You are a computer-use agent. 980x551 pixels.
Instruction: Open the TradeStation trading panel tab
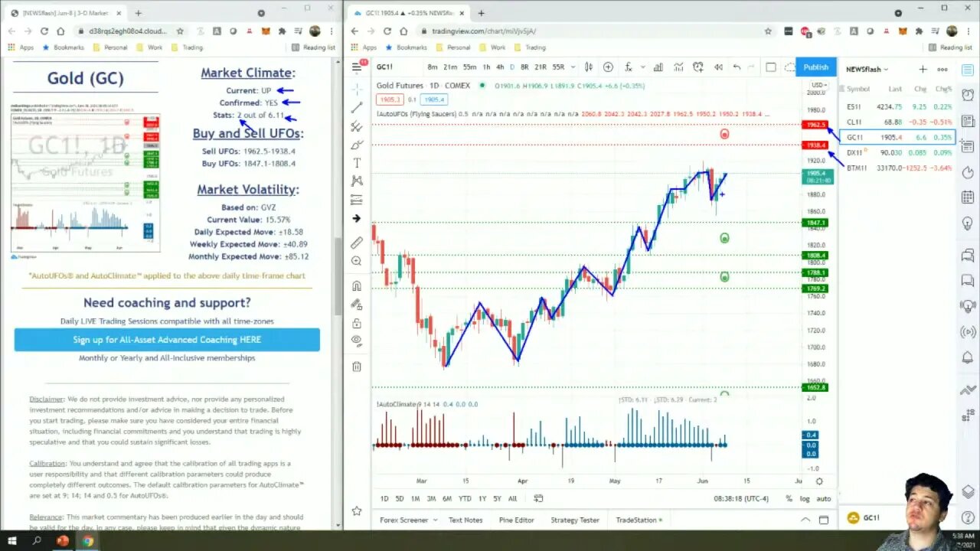point(639,520)
